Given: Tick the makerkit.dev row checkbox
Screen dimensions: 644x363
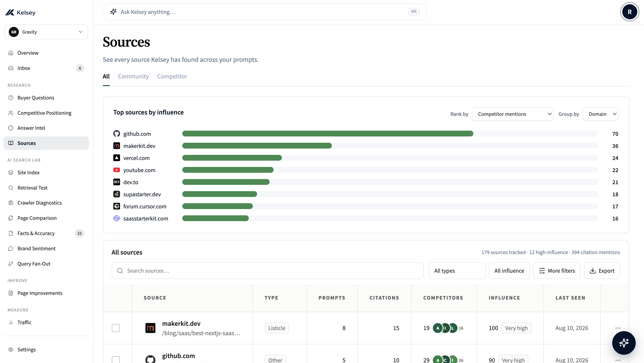Looking at the screenshot, I should point(116,328).
